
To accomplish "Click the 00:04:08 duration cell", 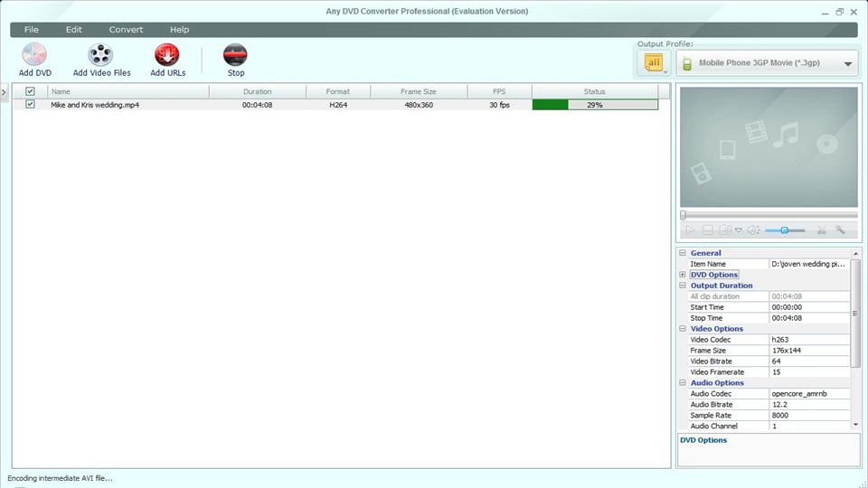I will pos(257,105).
